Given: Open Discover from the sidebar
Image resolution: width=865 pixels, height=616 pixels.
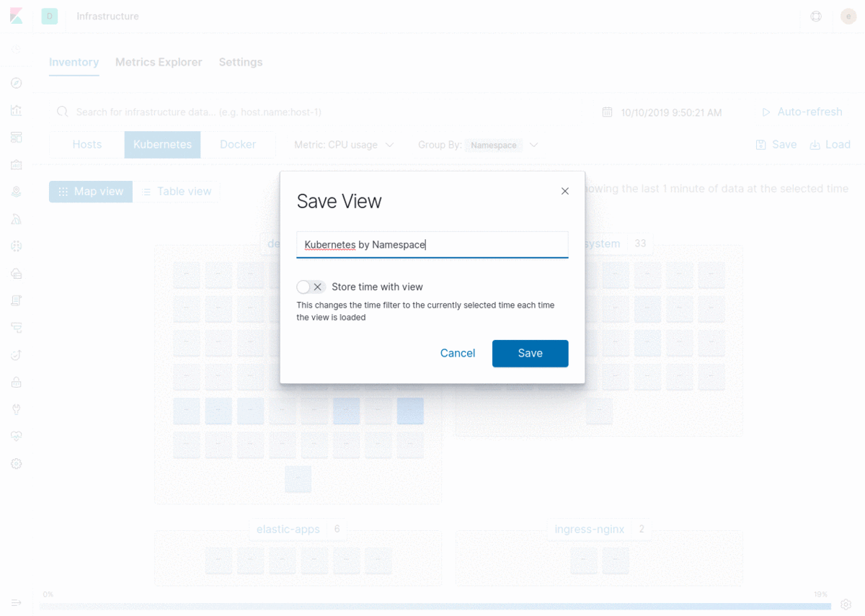Looking at the screenshot, I should (x=17, y=83).
